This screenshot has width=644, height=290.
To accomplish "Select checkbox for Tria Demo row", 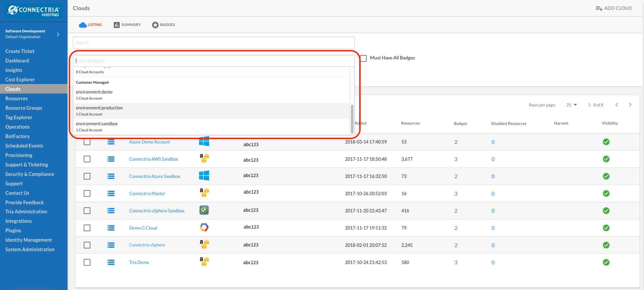I will [87, 262].
